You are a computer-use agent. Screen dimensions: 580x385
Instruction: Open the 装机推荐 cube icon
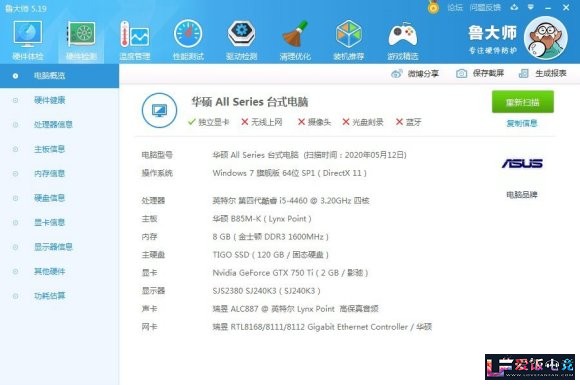(348, 40)
